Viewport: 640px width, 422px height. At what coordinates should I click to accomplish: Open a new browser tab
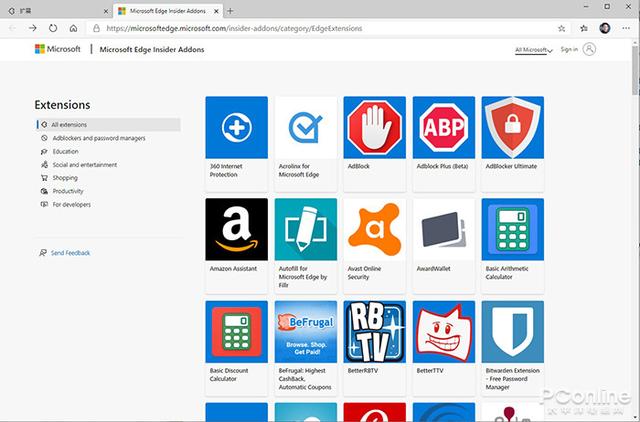pyautogui.click(x=230, y=11)
